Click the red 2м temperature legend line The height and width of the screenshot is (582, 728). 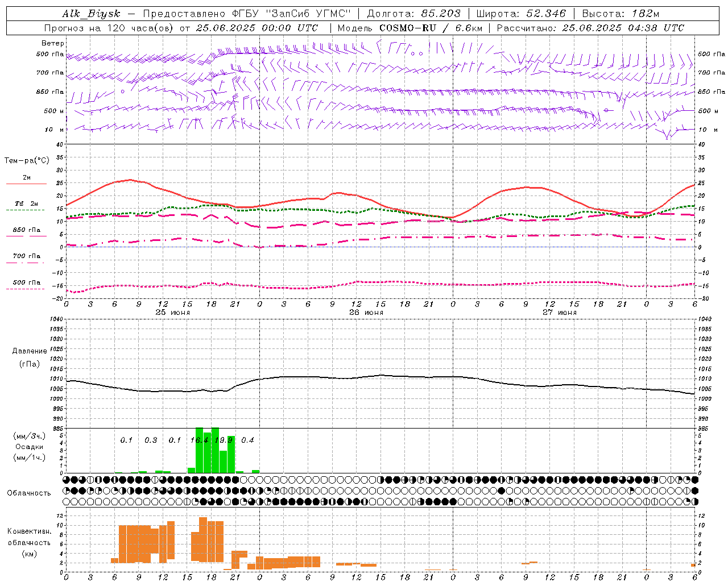(x=26, y=184)
